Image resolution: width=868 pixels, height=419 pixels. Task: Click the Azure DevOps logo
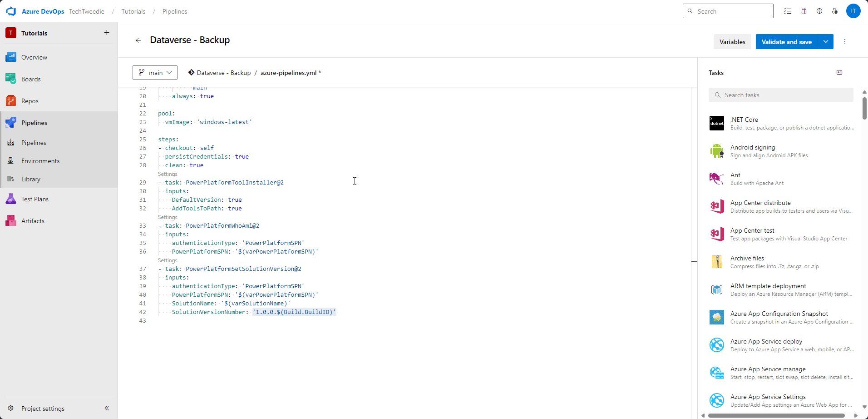11,11
